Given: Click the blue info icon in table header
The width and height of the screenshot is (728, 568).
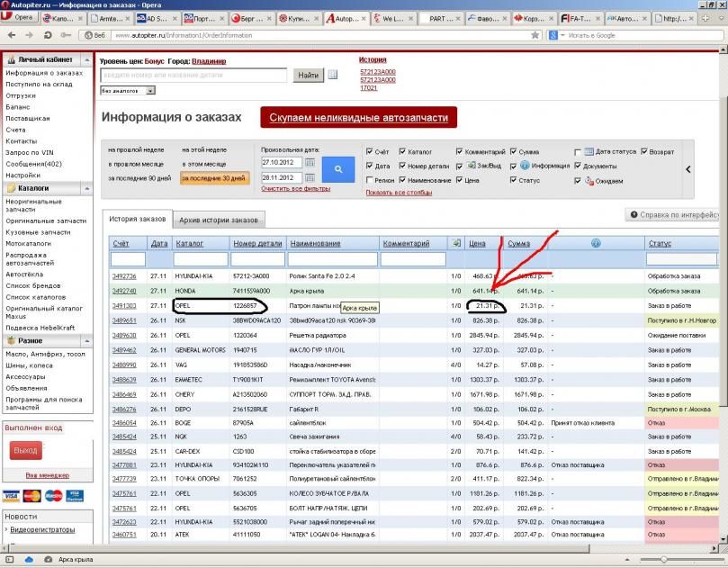Looking at the screenshot, I should click(596, 243).
